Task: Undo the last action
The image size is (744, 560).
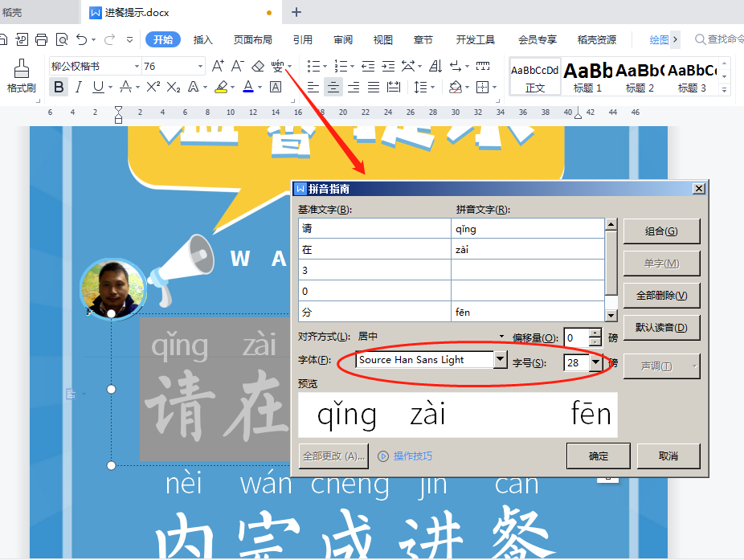Action: pos(82,39)
